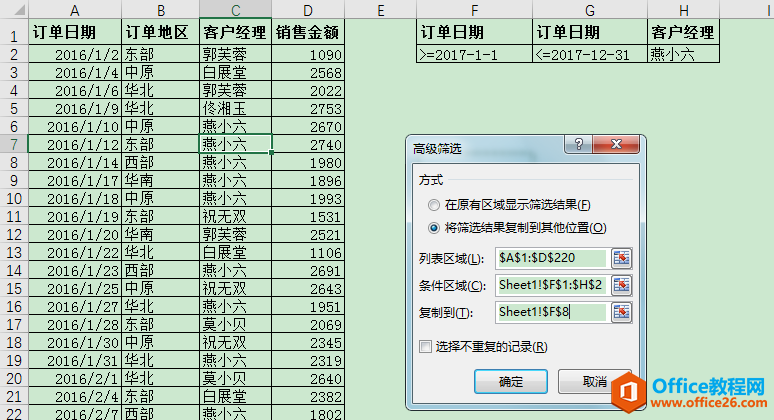This screenshot has height=420, width=774.
Task: Select column B header
Action: pos(160,9)
